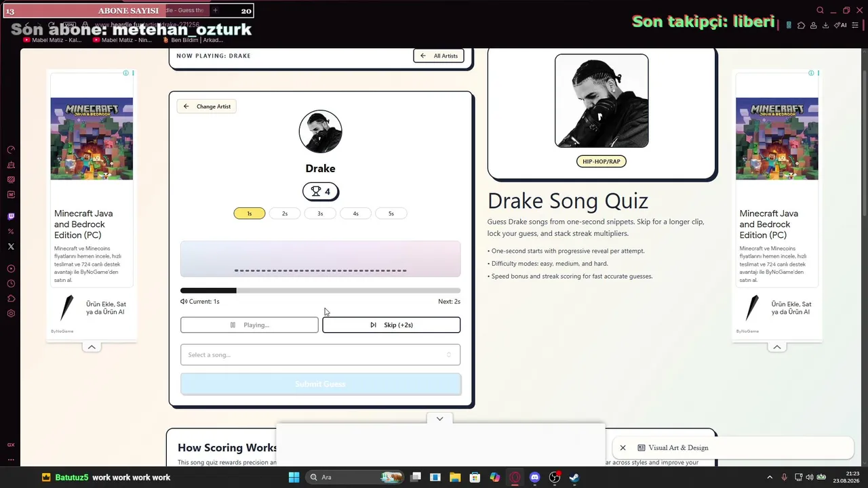Expand the chevron below the game card
868x488 pixels.
click(x=439, y=419)
